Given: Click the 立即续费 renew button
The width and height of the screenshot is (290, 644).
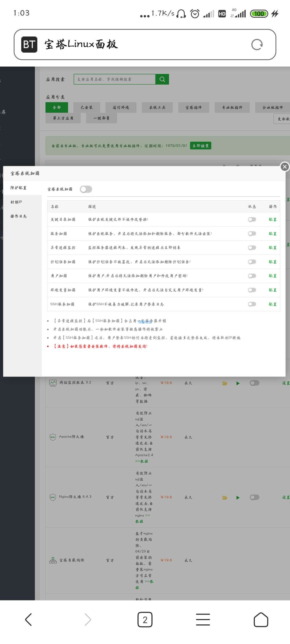Looking at the screenshot, I should pos(201,145).
